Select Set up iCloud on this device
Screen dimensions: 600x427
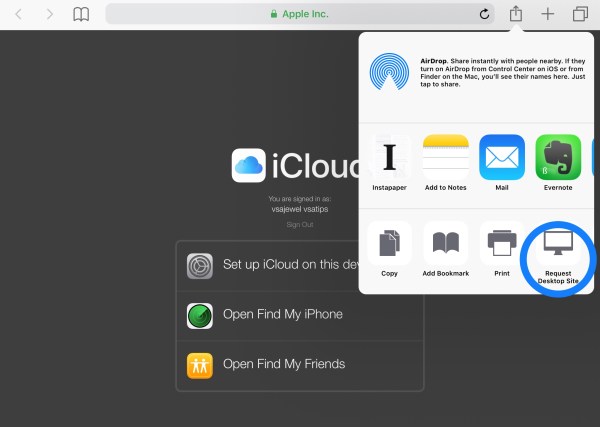point(300,266)
